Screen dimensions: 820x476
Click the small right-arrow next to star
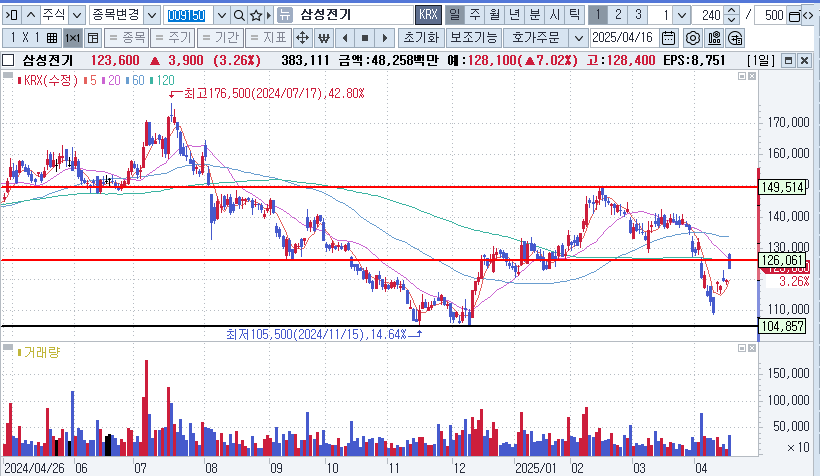pos(269,15)
